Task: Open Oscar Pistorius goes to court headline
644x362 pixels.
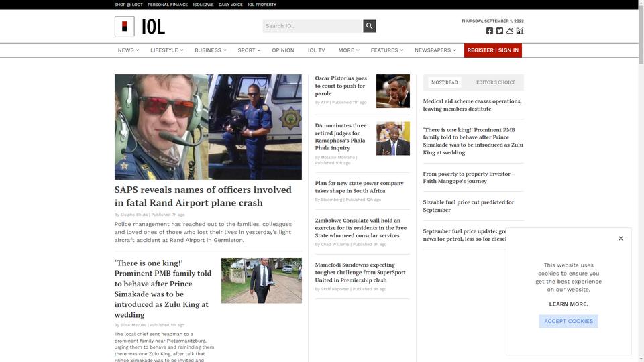Action: (x=341, y=86)
